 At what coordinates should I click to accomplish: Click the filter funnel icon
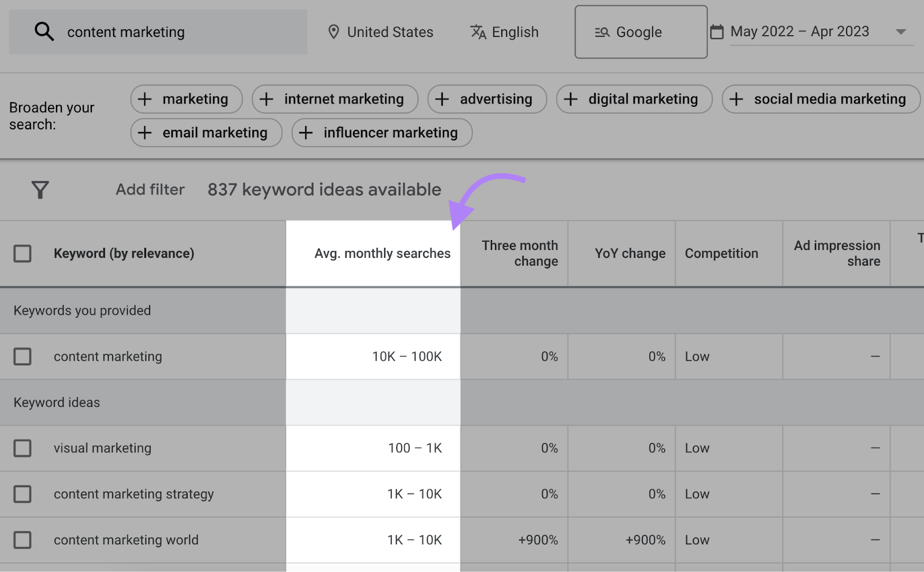[40, 190]
